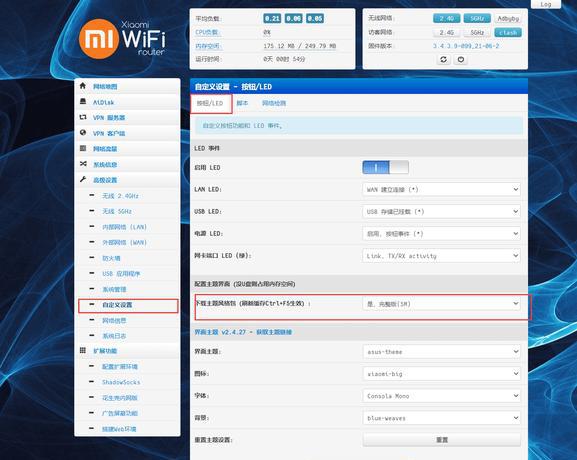Toggle the 启用 LED switch
The image size is (577, 460).
385,167
